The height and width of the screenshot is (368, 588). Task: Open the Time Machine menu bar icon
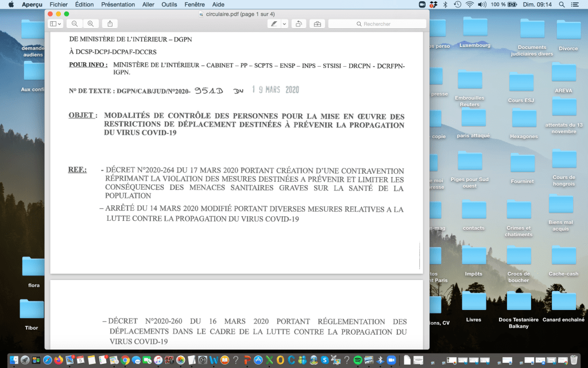point(457,4)
